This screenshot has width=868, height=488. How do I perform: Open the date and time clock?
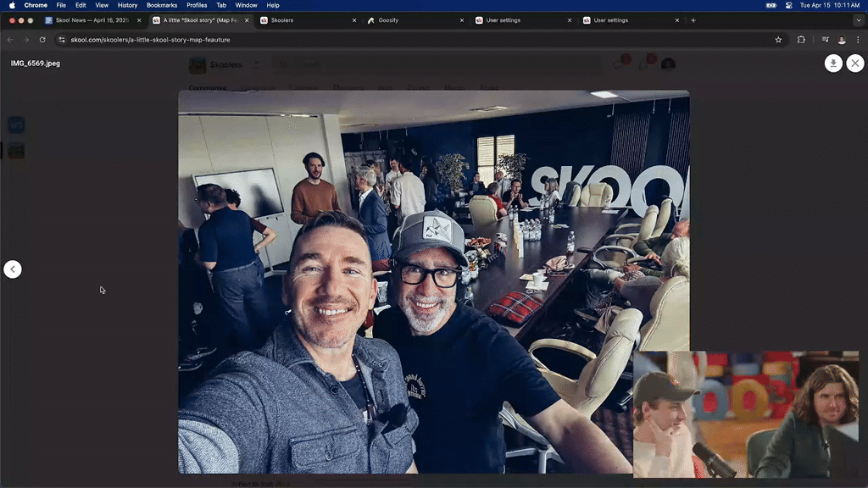(x=830, y=5)
